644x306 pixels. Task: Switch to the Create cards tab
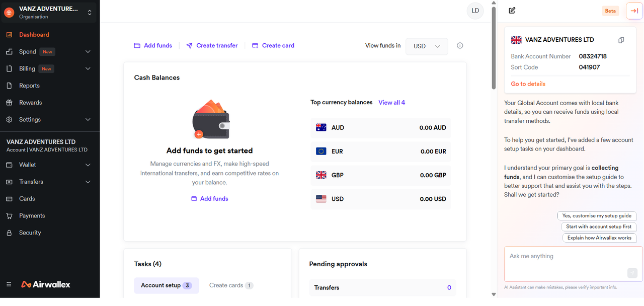tap(231, 285)
